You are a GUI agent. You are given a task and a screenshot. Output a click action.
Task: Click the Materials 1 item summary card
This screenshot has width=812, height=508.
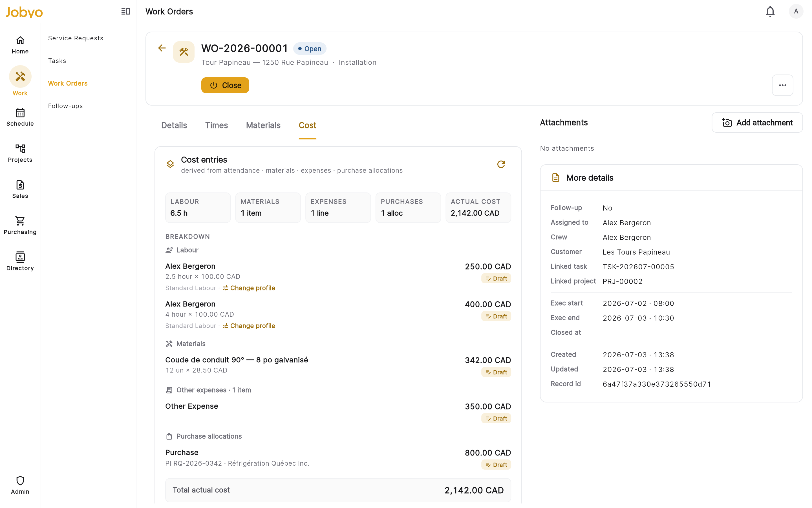(268, 208)
